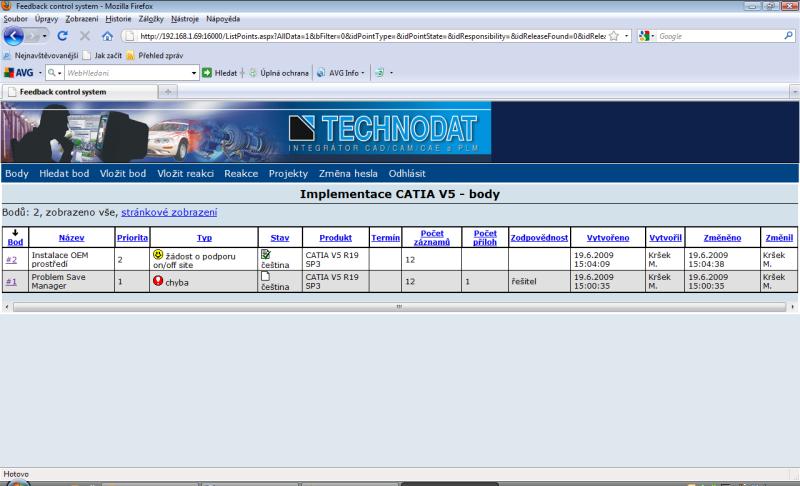This screenshot has width=800, height=486.
Task: Open the Úpravy menu
Action: 46,19
